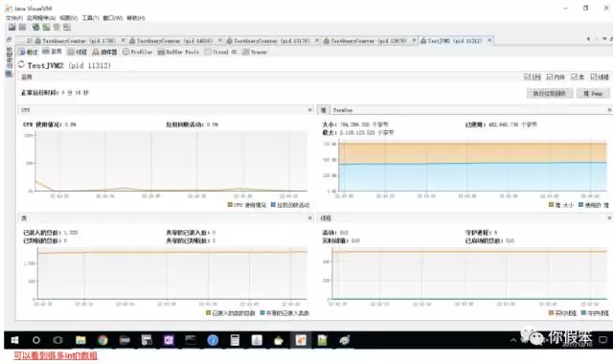Viewport: 613px width, 364px height.
Task: Expand the system tray hidden icons chevron
Action: [x=513, y=340]
